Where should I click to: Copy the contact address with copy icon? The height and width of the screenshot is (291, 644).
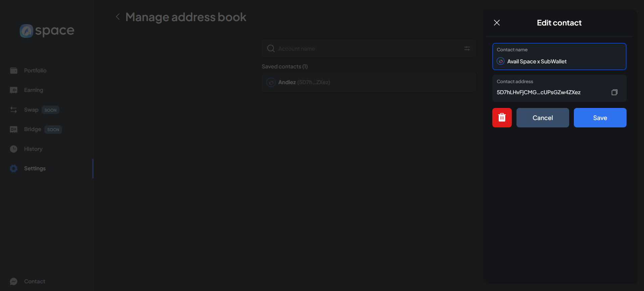coord(614,92)
